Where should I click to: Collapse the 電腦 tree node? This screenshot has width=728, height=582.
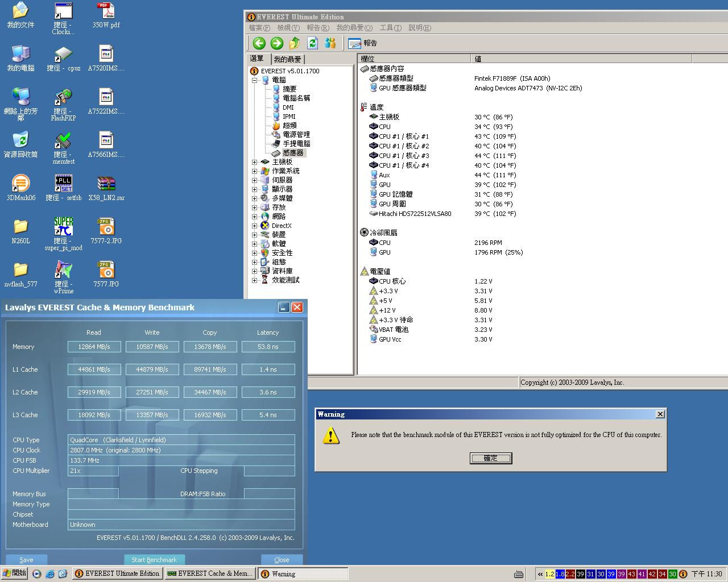click(x=255, y=80)
